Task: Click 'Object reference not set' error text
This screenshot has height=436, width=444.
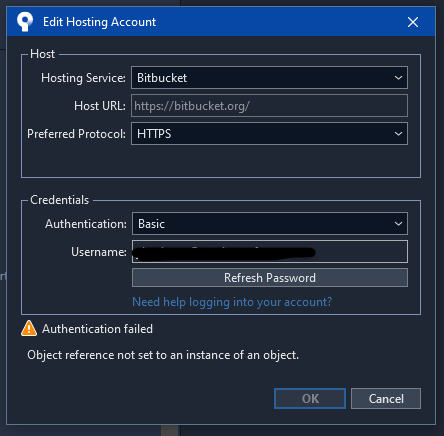Action: pos(163,355)
